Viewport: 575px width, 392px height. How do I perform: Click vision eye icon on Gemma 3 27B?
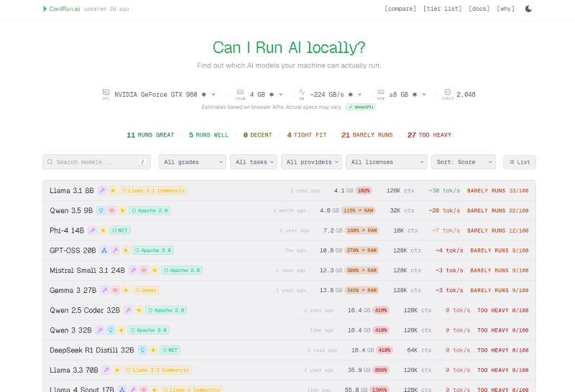click(116, 290)
